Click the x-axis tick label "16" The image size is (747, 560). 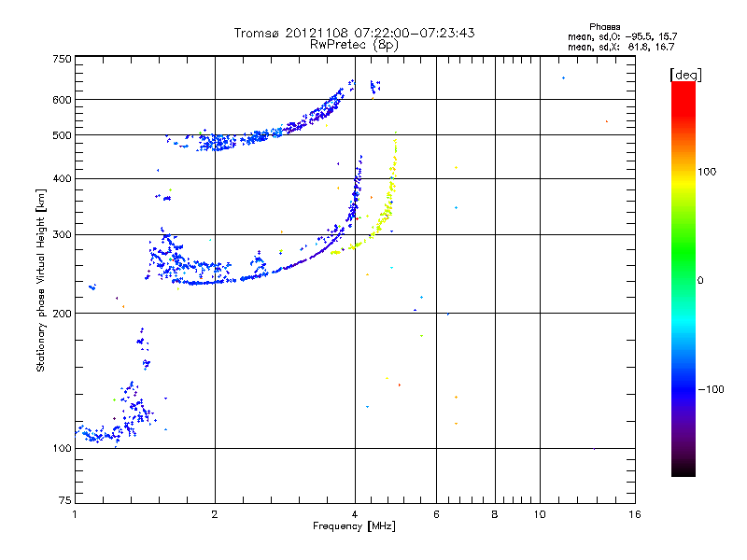tap(635, 514)
